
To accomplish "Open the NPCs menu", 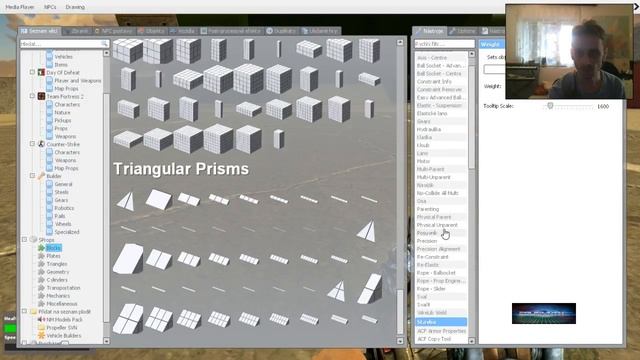I will coord(50,7).
